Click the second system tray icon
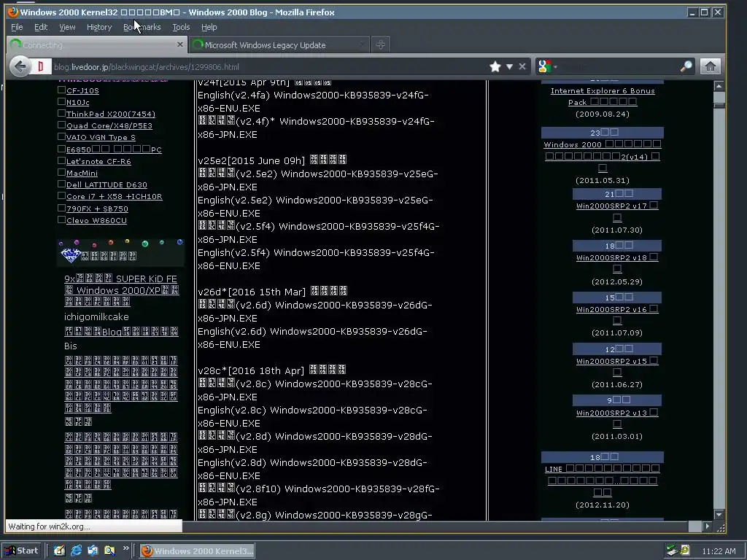Screen dimensions: 747x560 pyautogui.click(x=684, y=551)
